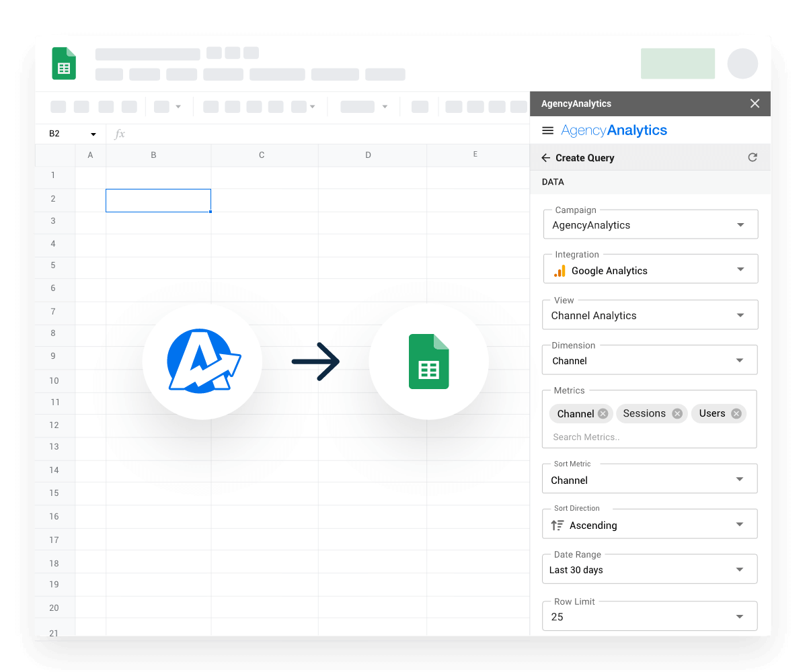This screenshot has width=807, height=672.
Task: Click the Google Sheets logo in the header
Action: click(x=64, y=64)
